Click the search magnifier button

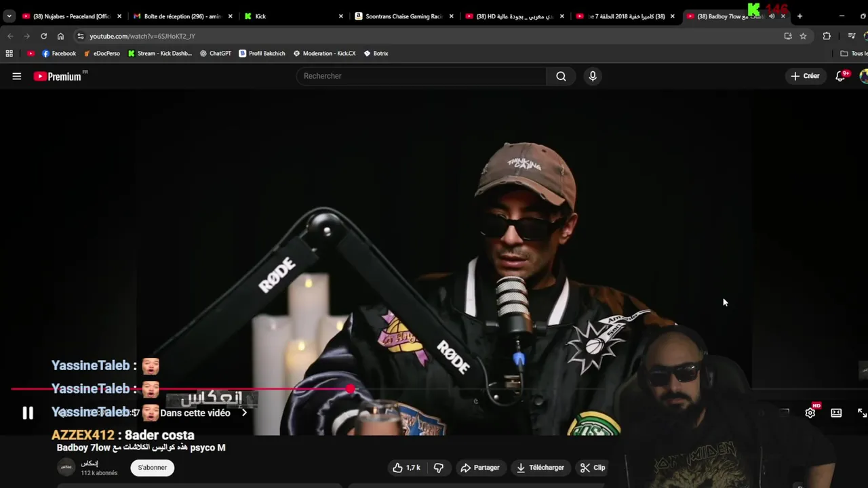pyautogui.click(x=561, y=76)
